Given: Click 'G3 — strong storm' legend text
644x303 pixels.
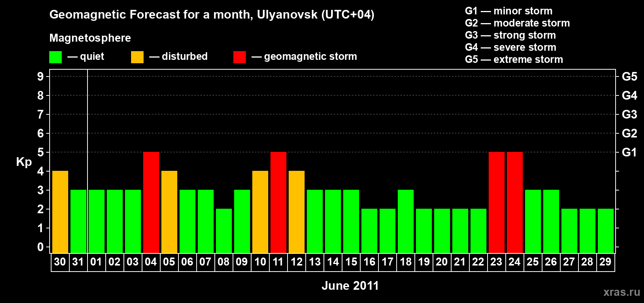Looking at the screenshot, I should click(x=510, y=35).
